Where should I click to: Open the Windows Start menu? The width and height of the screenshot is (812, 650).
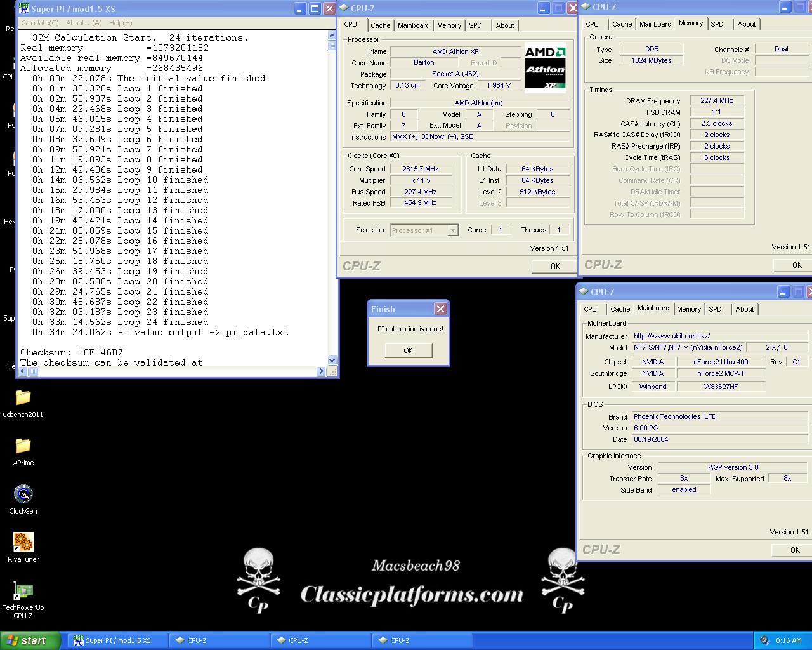click(x=30, y=640)
